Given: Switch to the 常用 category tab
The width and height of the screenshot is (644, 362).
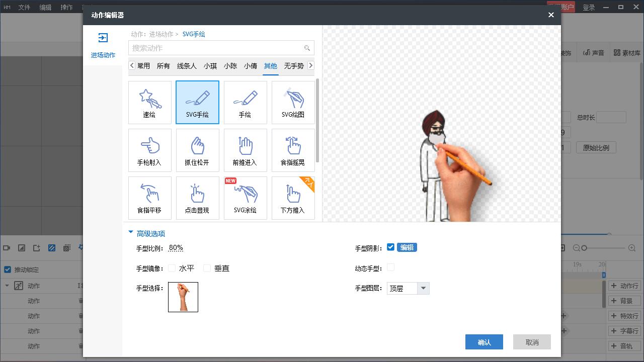Looking at the screenshot, I should 143,66.
